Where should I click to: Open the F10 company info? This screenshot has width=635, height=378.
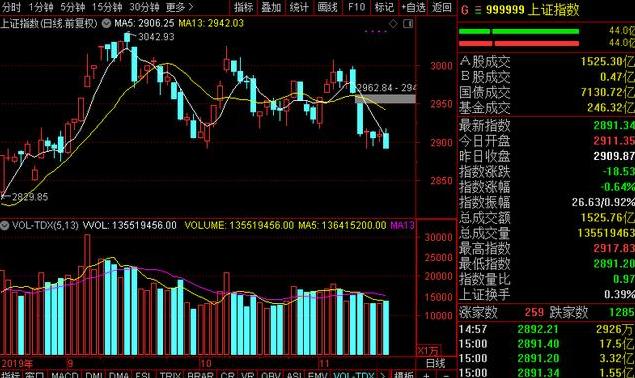pos(356,7)
